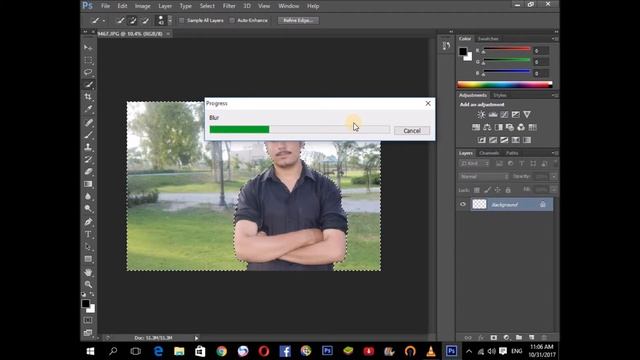Select the Lasso tool
This screenshot has height=360, width=640.
[88, 72]
